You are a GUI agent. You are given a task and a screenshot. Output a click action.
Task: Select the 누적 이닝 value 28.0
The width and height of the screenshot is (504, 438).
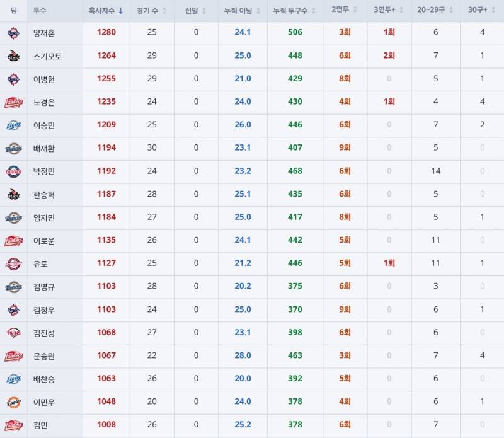(x=243, y=355)
